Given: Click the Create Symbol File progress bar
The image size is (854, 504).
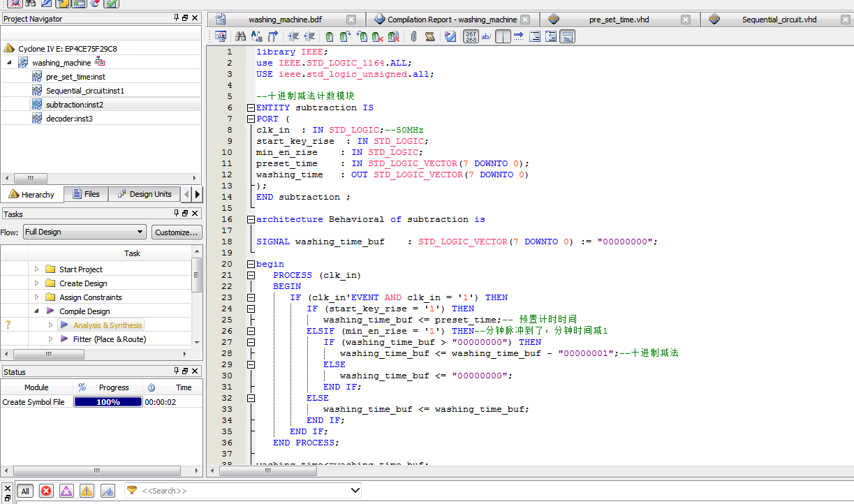Looking at the screenshot, I should pos(108,402).
